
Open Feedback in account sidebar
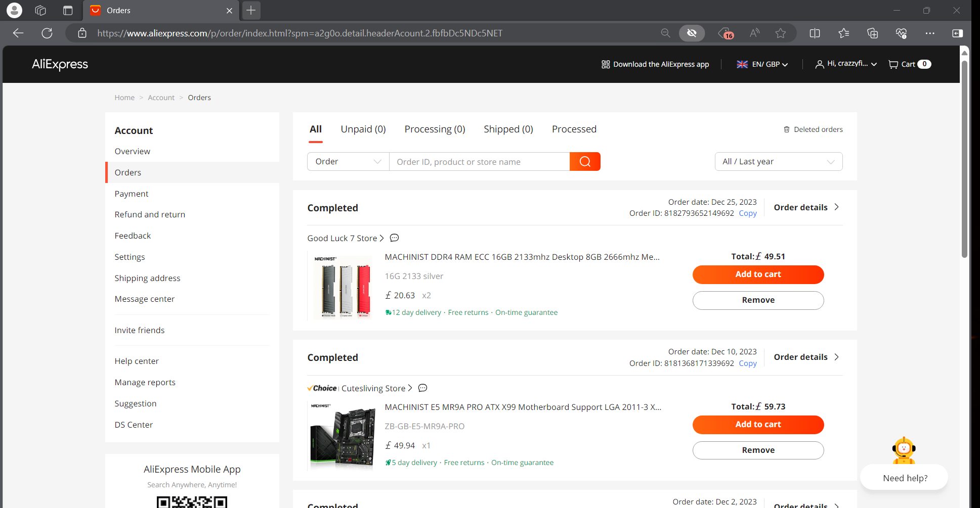click(x=133, y=236)
